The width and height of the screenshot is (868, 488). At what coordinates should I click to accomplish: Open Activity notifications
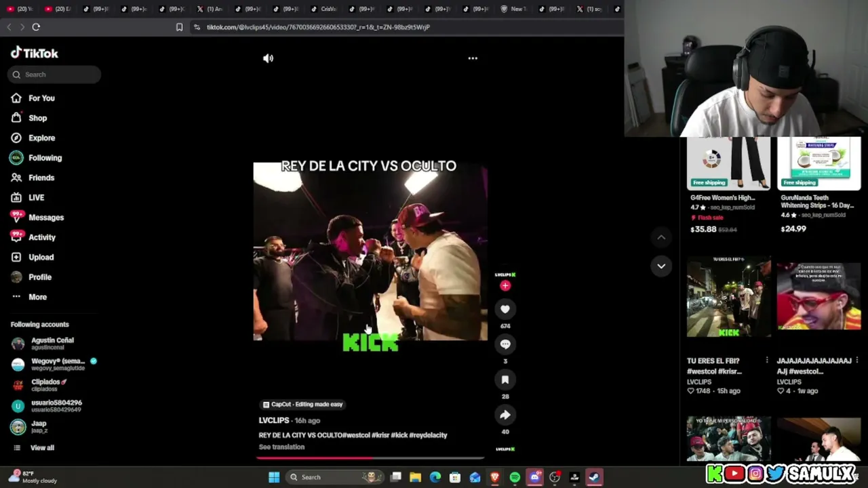coord(33,237)
